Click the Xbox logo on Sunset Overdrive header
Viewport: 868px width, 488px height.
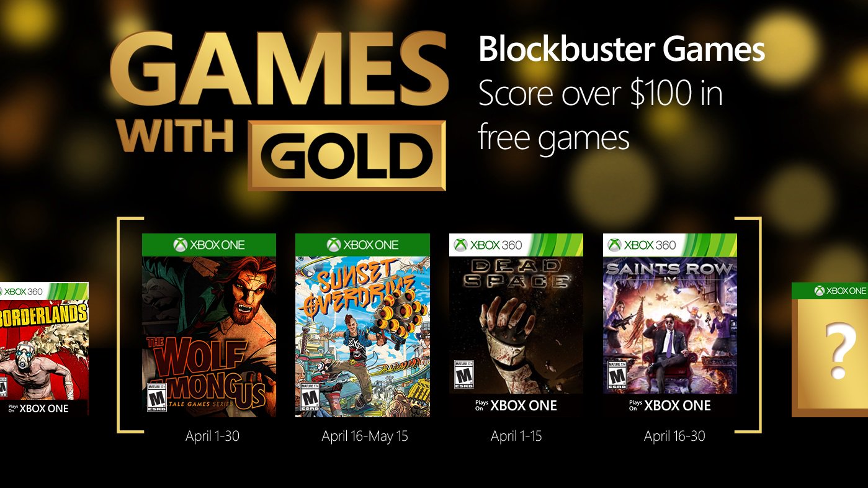334,245
